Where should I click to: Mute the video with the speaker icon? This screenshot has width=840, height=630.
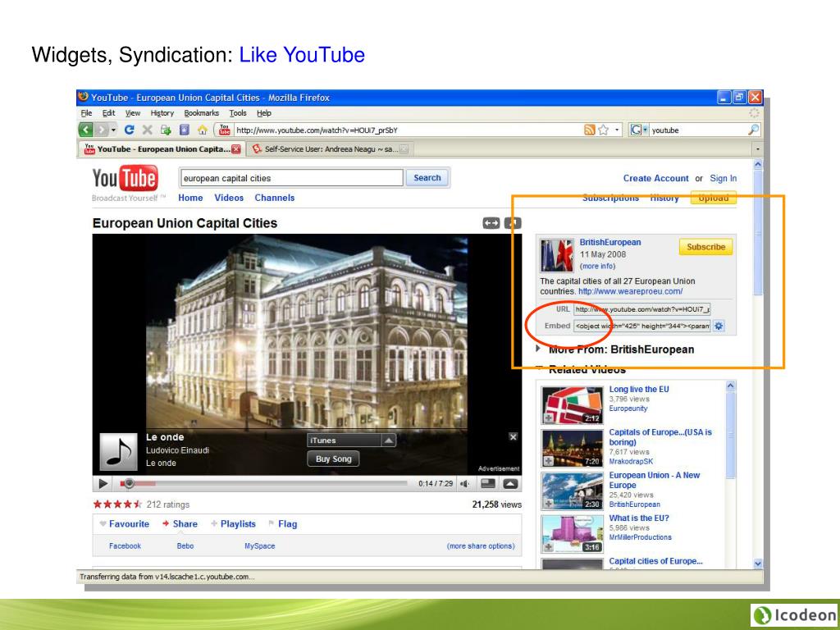coord(464,484)
